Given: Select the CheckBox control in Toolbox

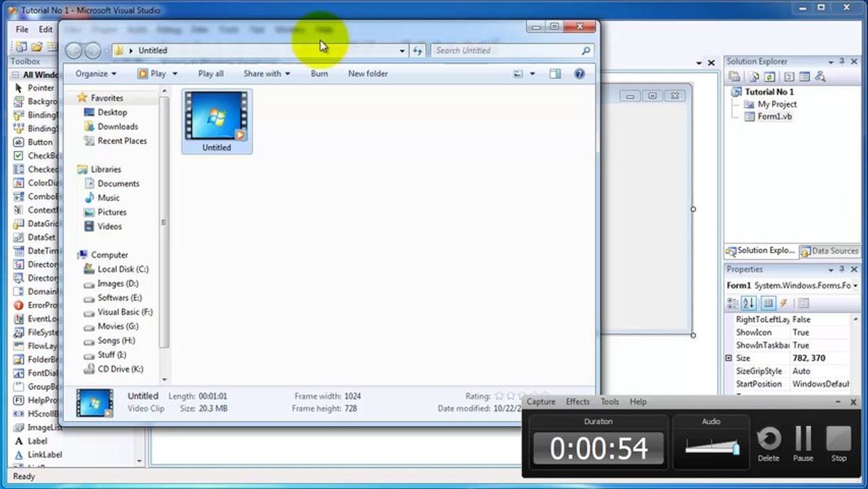Looking at the screenshot, I should [x=36, y=156].
